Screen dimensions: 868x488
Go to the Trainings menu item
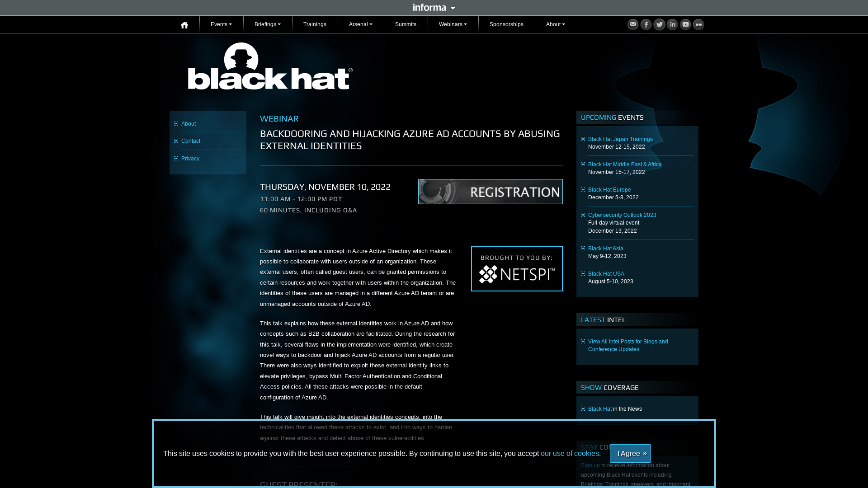click(x=315, y=24)
